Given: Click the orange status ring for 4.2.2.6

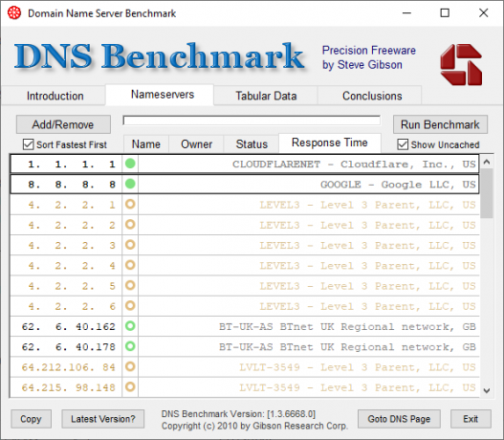Looking at the screenshot, I should (x=130, y=306).
